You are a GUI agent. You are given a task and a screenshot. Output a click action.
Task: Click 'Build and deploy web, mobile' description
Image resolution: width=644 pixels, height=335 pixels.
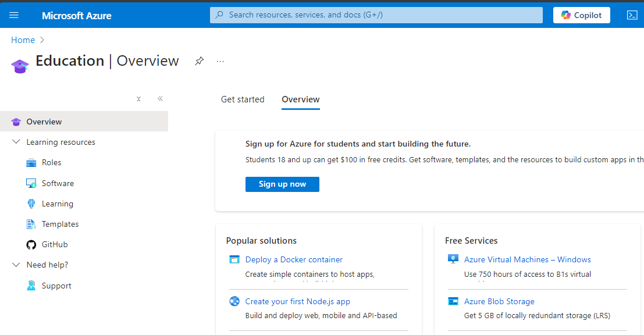[321, 315]
